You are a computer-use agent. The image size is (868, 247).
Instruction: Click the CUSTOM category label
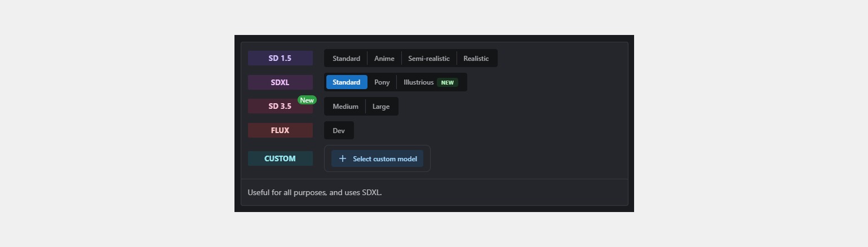(x=280, y=158)
